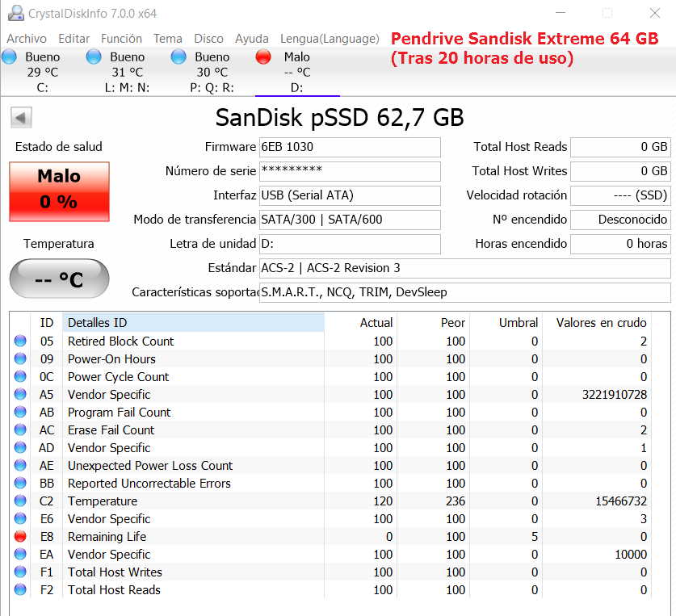Image resolution: width=676 pixels, height=616 pixels.
Task: Click status dot of Power Cycle Count row
Action: pyautogui.click(x=20, y=376)
